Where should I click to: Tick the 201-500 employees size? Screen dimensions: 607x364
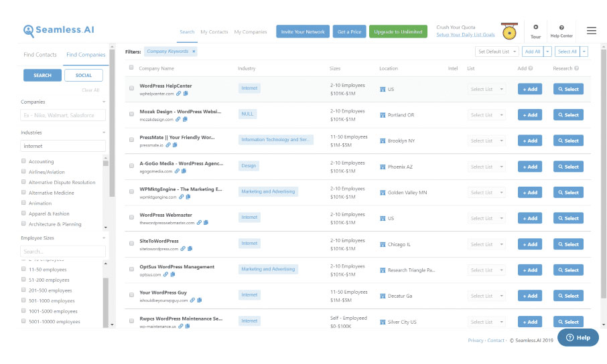[x=23, y=290]
